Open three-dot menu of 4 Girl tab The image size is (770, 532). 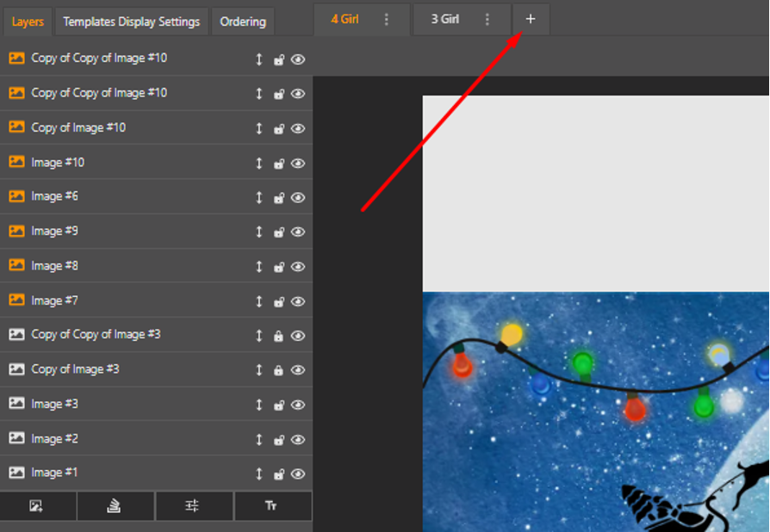387,19
